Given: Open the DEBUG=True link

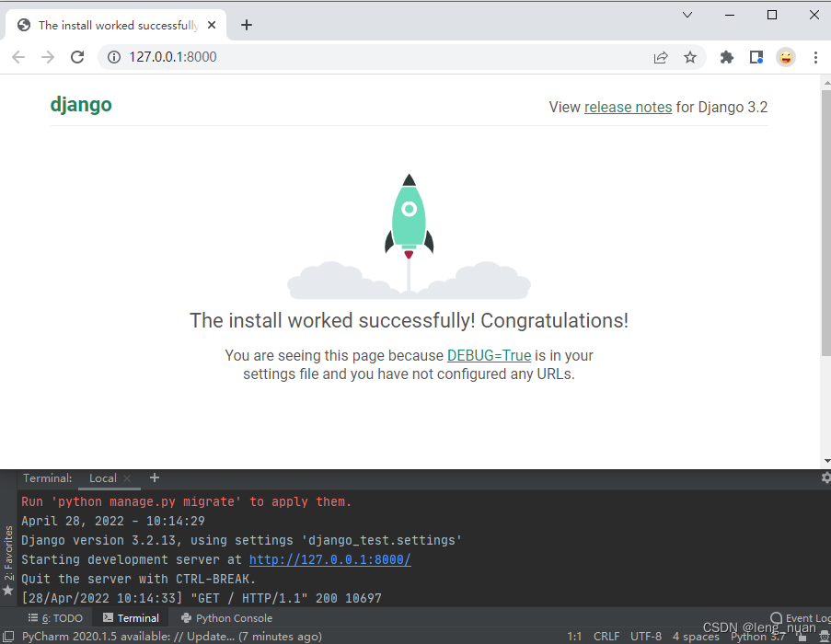Looking at the screenshot, I should [x=490, y=355].
